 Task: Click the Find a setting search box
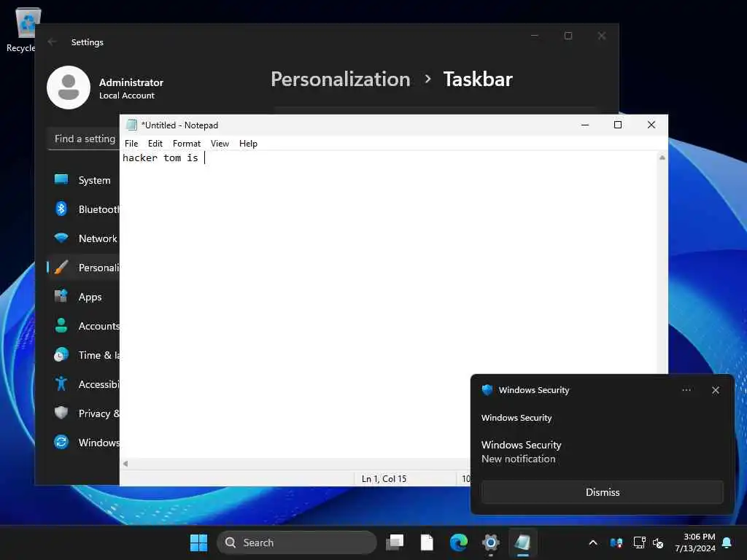(85, 139)
